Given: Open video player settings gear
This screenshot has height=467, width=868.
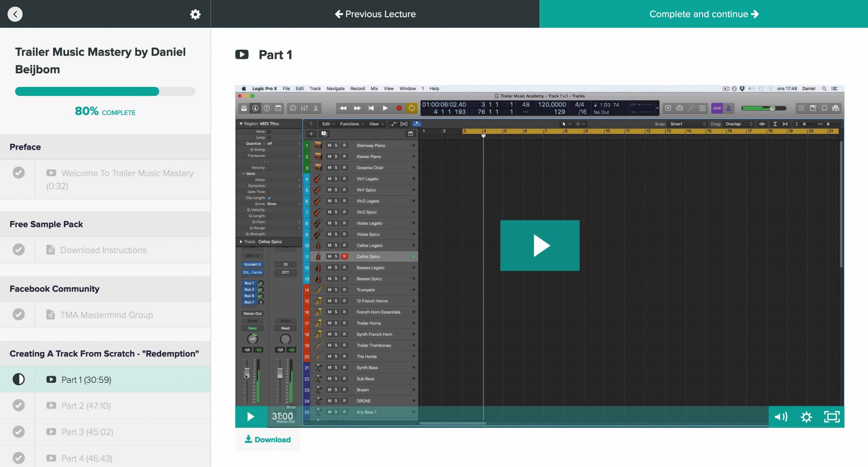Looking at the screenshot, I should coord(806,417).
